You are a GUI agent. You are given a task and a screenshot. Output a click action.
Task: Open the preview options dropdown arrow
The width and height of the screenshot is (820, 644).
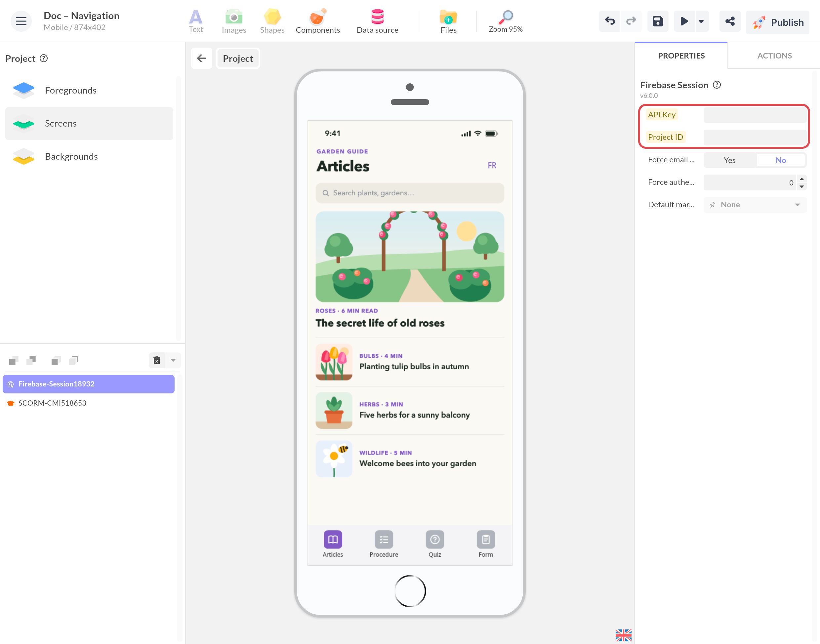coord(701,21)
